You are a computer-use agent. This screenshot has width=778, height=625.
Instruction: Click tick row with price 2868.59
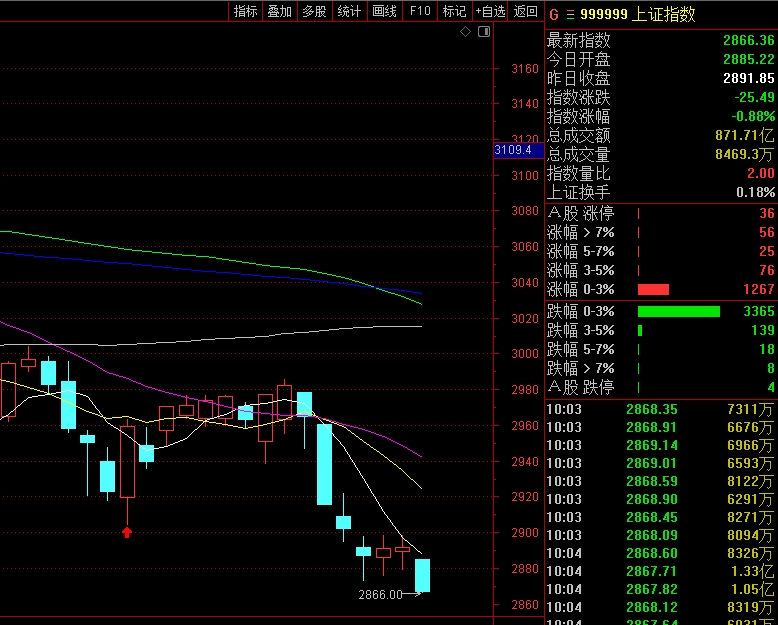point(661,481)
